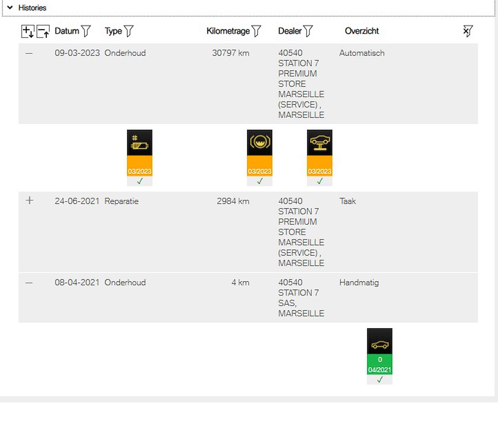Select the brake fluid service icon 03/2023

(260, 158)
